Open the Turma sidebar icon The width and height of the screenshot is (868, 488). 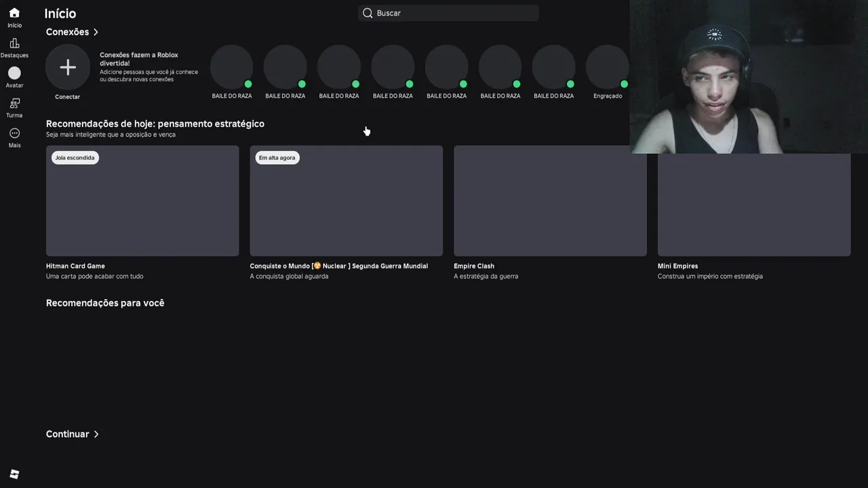[14, 103]
